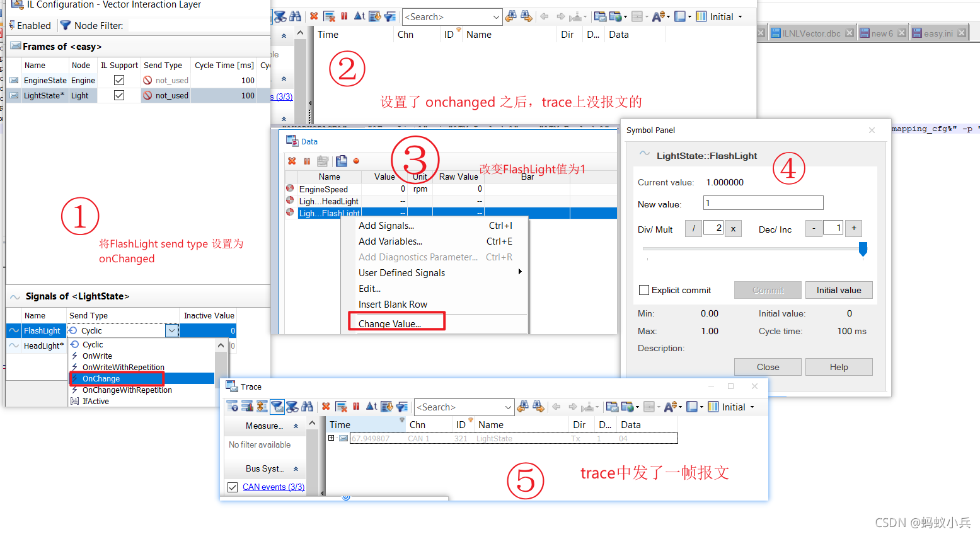Click Initial value button in Symbol Panel
Image resolution: width=980 pixels, height=534 pixels.
point(839,290)
